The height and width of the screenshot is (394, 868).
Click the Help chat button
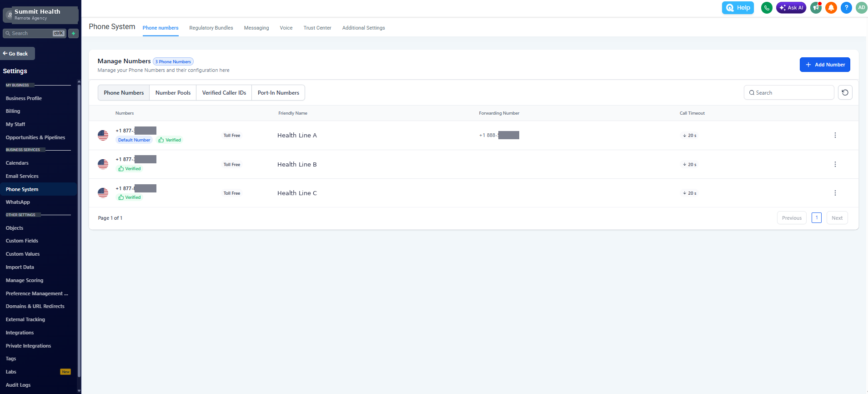[x=738, y=8]
